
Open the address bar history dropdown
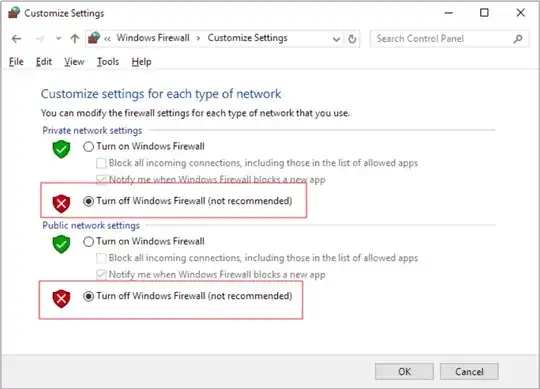pos(336,39)
